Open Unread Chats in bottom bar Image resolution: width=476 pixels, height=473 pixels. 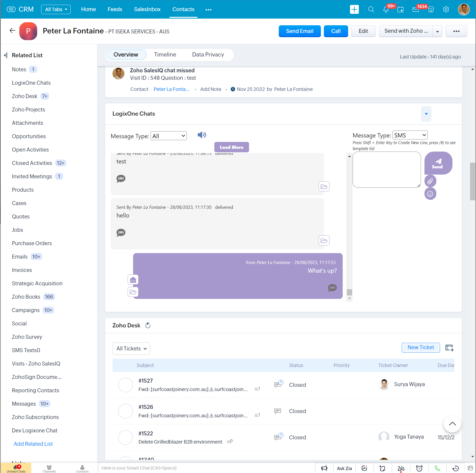[16, 468]
